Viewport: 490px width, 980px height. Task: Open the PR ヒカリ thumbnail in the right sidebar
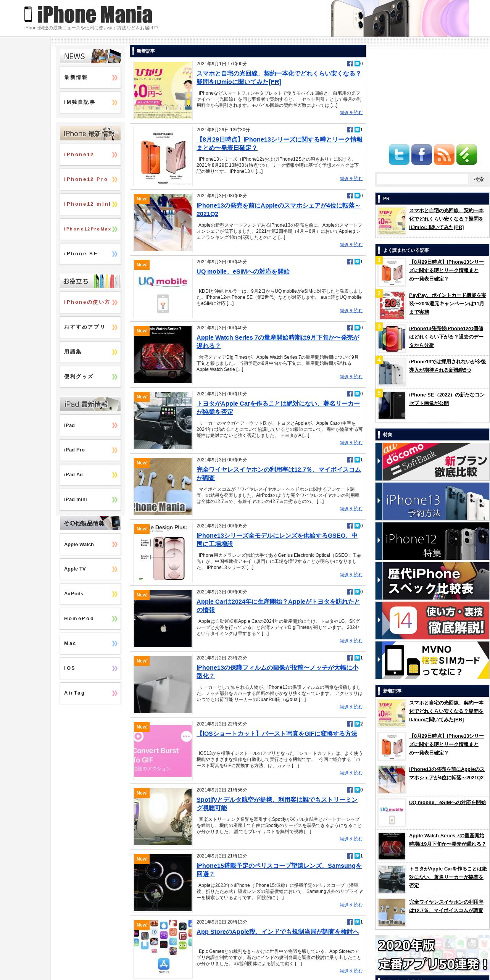pos(392,221)
